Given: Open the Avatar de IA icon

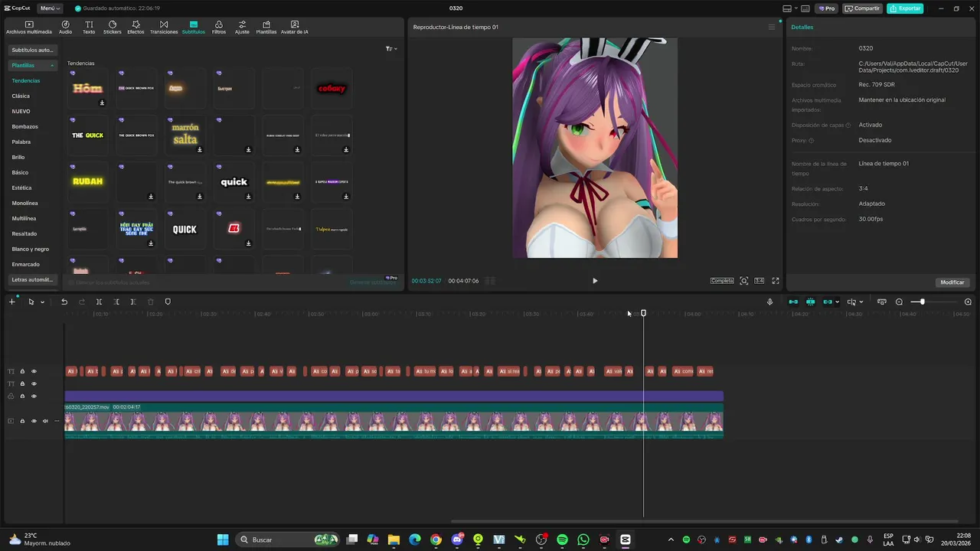Looking at the screenshot, I should point(295,28).
